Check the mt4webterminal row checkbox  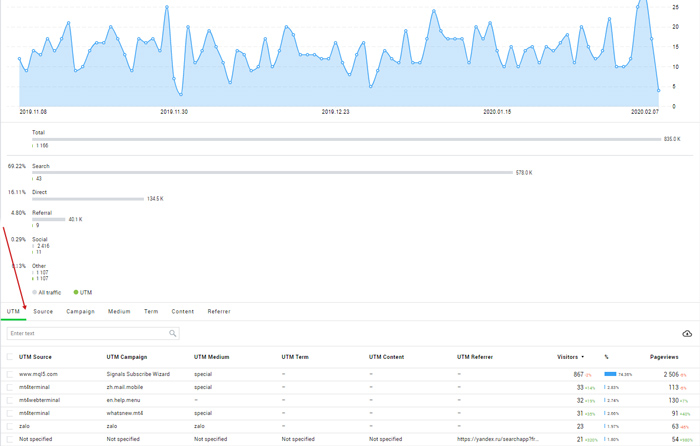(x=10, y=400)
